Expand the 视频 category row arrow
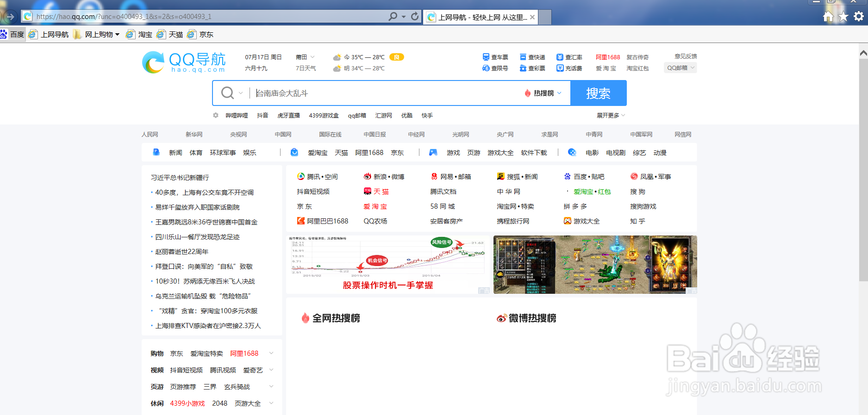Screen dimensions: 868x415 click(x=271, y=370)
